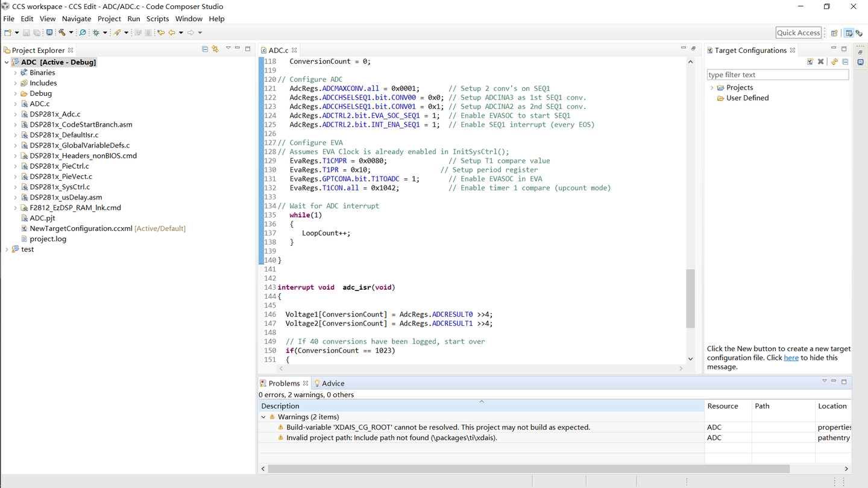868x488 pixels.
Task: Expand the Includes folder in project tree
Action: (16, 83)
